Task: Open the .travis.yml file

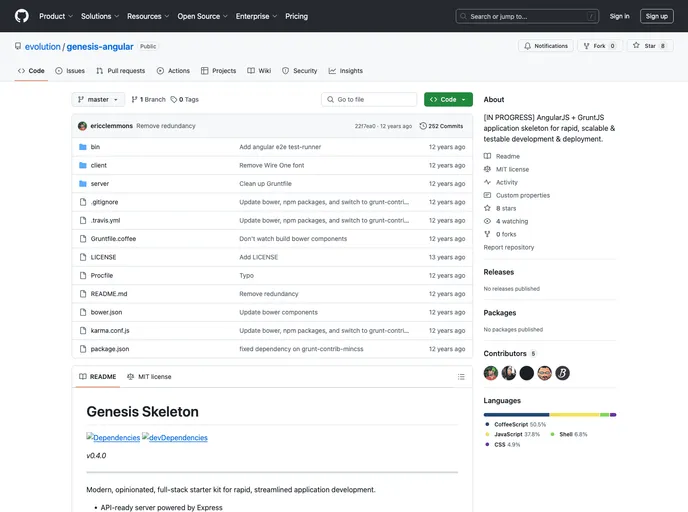Action: [x=105, y=221]
